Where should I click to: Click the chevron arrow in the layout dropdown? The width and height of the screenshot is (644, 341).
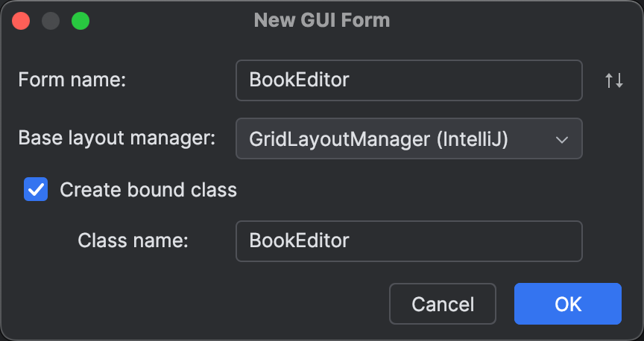[562, 138]
